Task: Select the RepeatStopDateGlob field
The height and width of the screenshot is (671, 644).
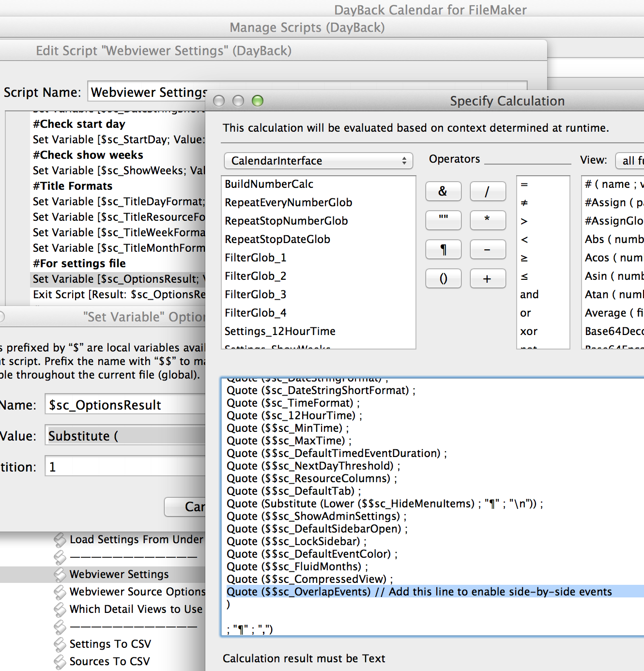Action: 277,239
